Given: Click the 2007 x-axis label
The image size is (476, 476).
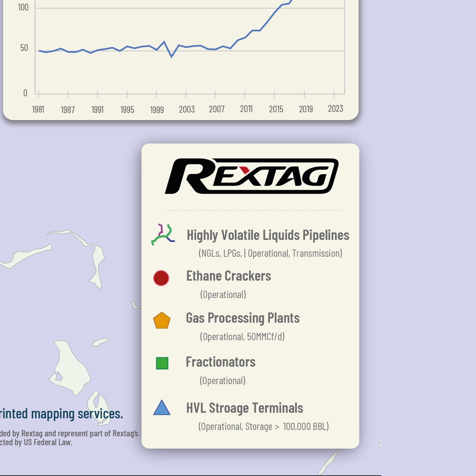Looking at the screenshot, I should pos(216,109).
